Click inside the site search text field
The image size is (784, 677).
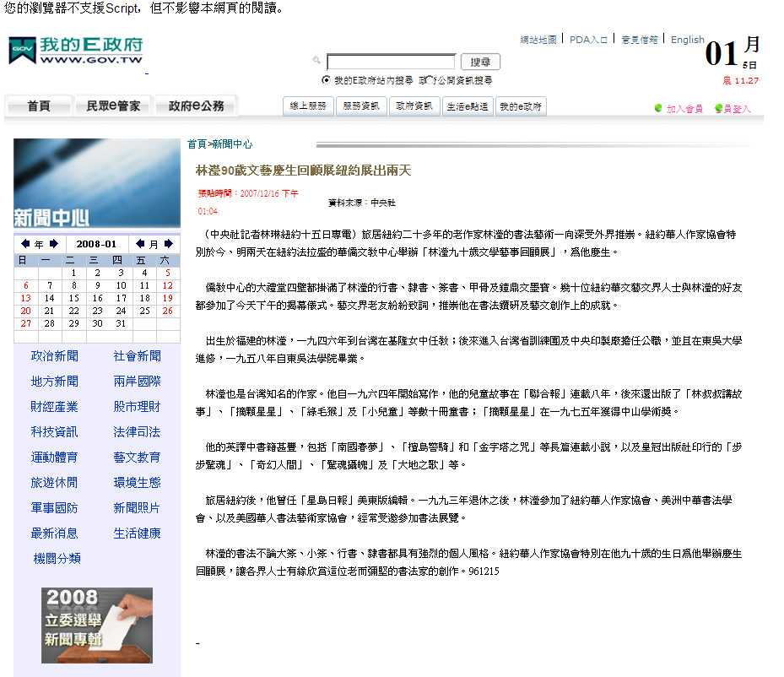click(391, 62)
